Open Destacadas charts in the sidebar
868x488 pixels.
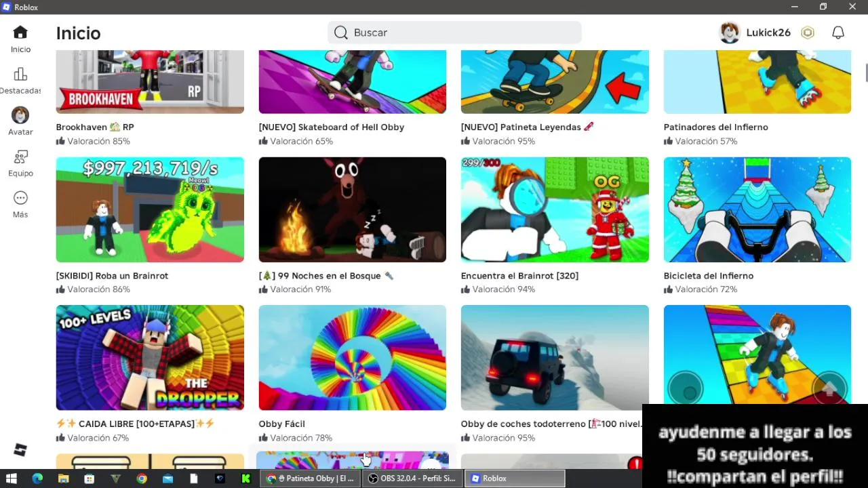click(x=20, y=81)
